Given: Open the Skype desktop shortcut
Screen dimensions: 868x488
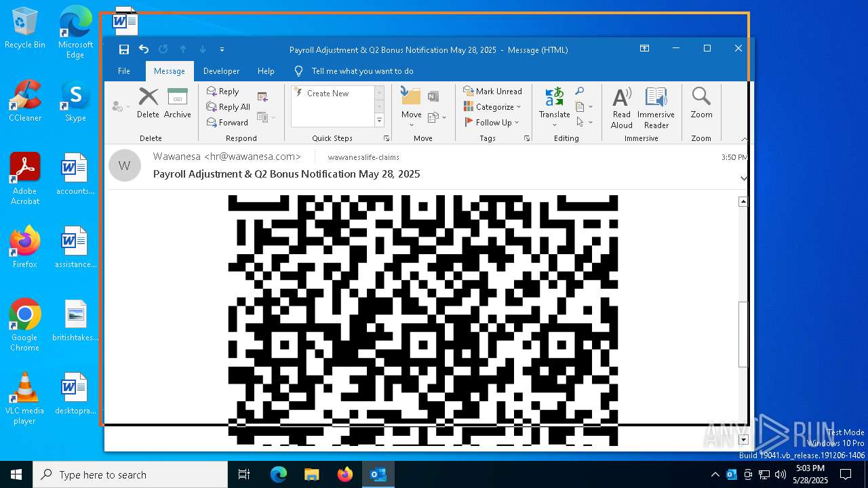Looking at the screenshot, I should tap(75, 101).
